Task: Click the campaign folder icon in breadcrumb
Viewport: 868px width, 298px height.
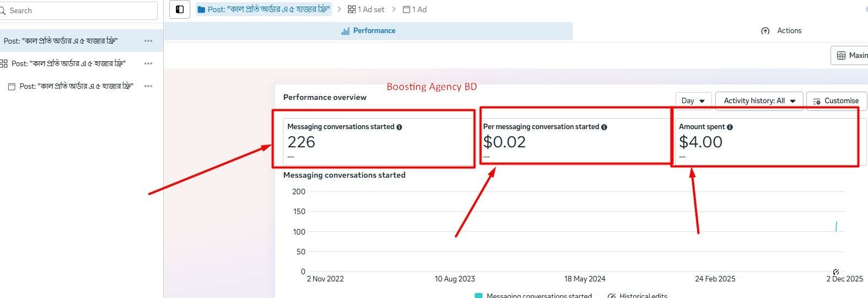Action: click(201, 9)
